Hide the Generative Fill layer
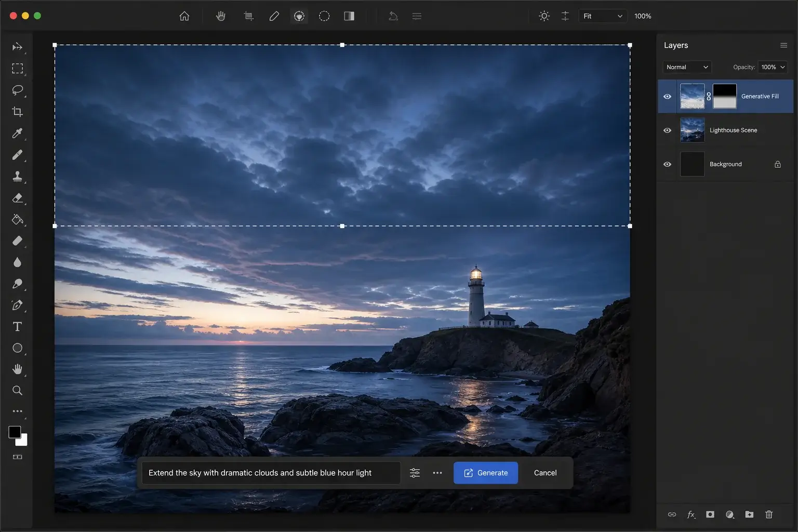 [668, 97]
